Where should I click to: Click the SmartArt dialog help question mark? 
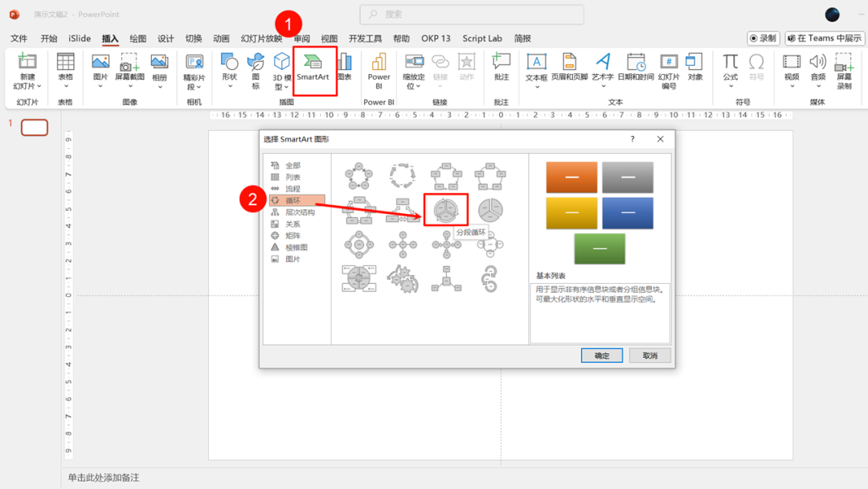point(633,139)
